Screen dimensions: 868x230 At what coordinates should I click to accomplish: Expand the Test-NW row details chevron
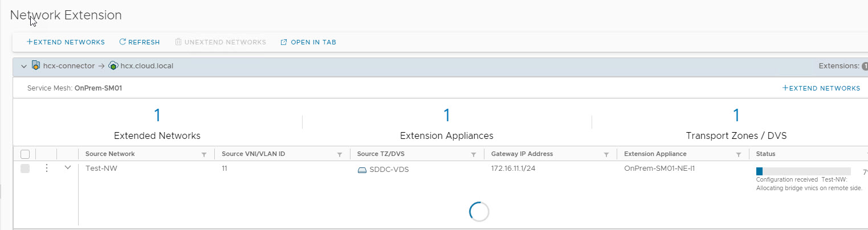68,168
